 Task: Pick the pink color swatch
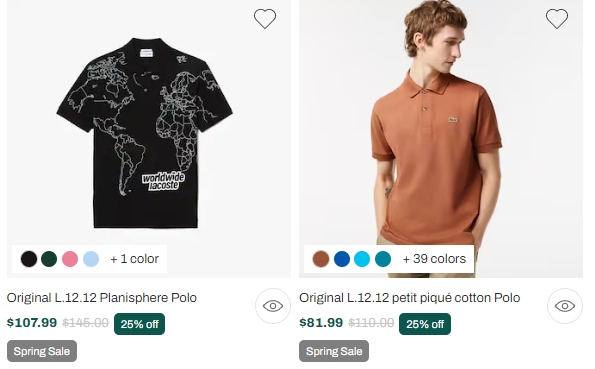tap(70, 259)
